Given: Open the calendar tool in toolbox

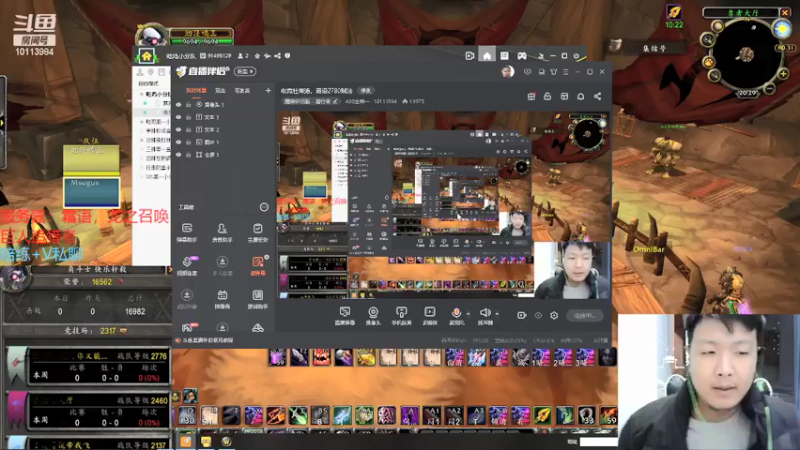Looking at the screenshot, I should point(222,298).
